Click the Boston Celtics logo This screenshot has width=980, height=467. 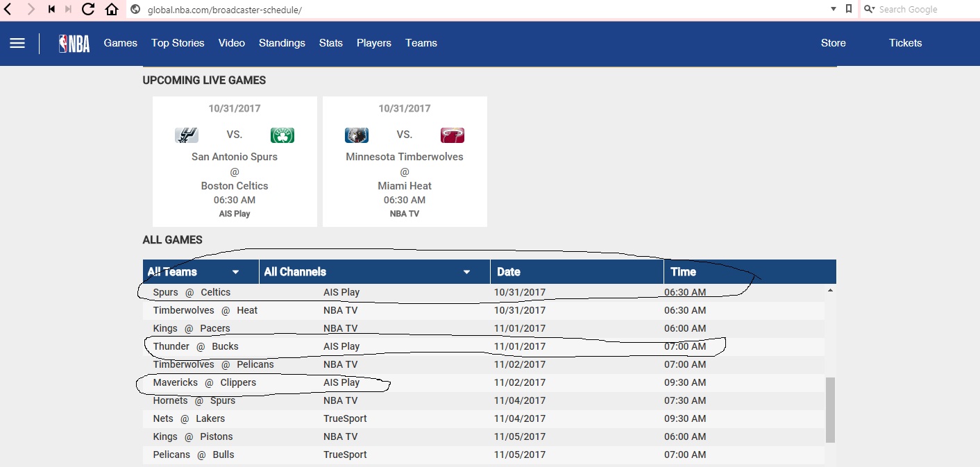pyautogui.click(x=282, y=135)
